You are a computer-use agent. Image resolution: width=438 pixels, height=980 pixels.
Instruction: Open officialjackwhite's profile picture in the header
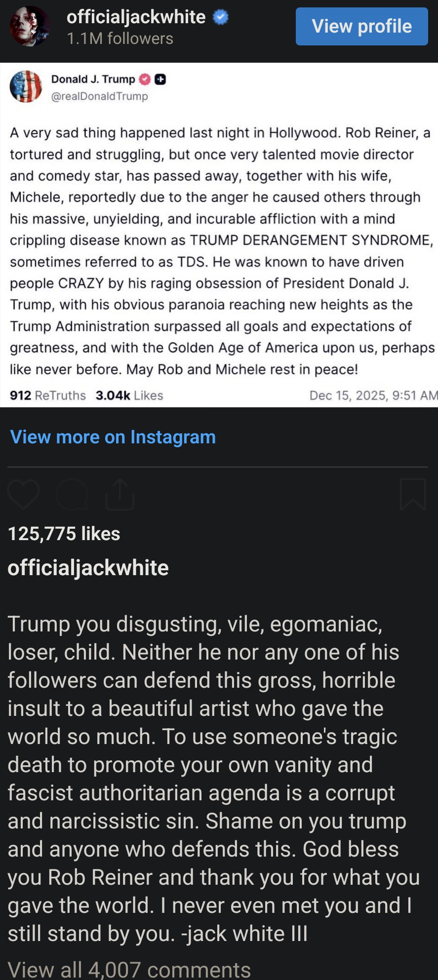pyautogui.click(x=29, y=26)
